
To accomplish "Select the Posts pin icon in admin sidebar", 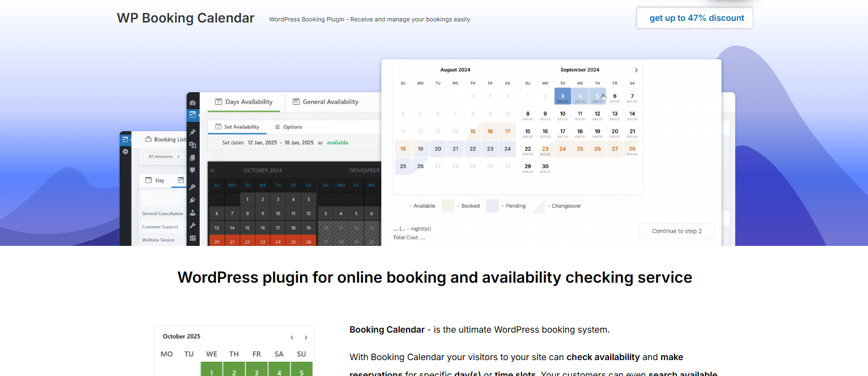I will pyautogui.click(x=193, y=132).
